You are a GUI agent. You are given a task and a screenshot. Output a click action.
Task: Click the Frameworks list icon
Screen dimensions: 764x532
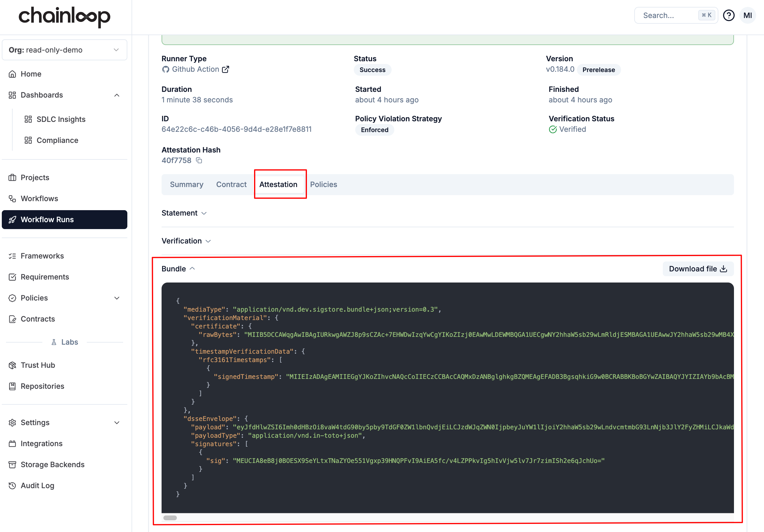(12, 256)
